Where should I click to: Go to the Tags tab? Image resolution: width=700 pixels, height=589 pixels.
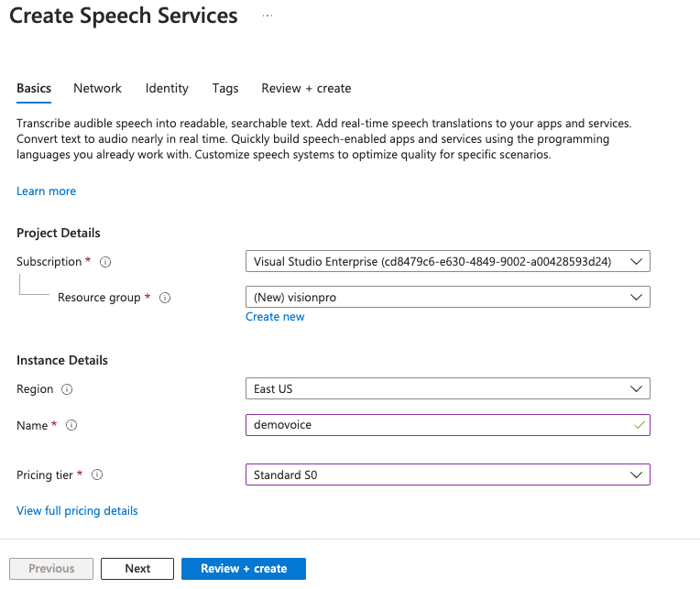pos(225,88)
